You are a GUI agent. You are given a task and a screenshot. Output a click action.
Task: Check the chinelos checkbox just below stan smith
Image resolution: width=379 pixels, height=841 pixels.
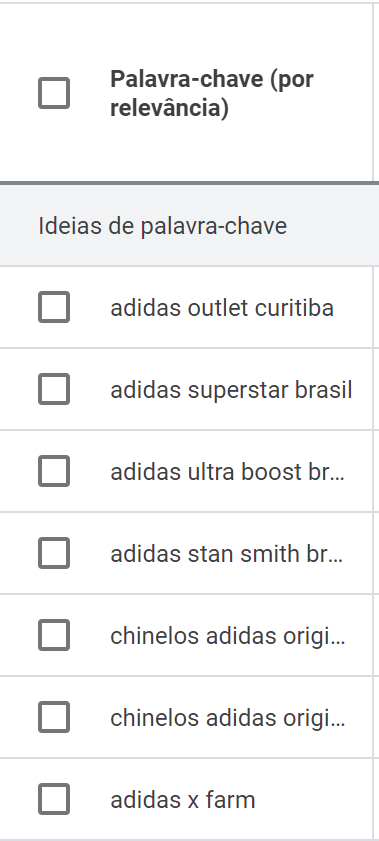pos(54,635)
